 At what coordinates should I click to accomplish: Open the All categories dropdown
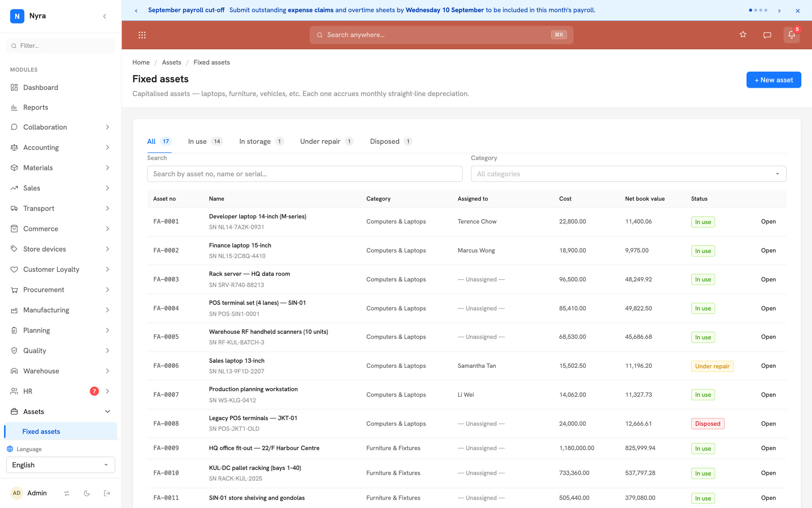click(628, 174)
